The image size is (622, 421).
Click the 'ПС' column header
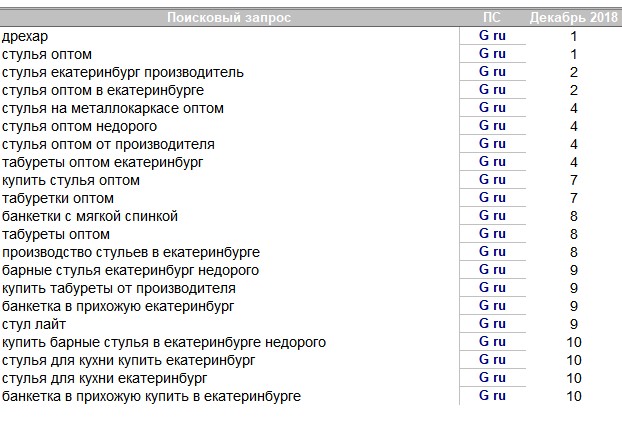click(492, 17)
